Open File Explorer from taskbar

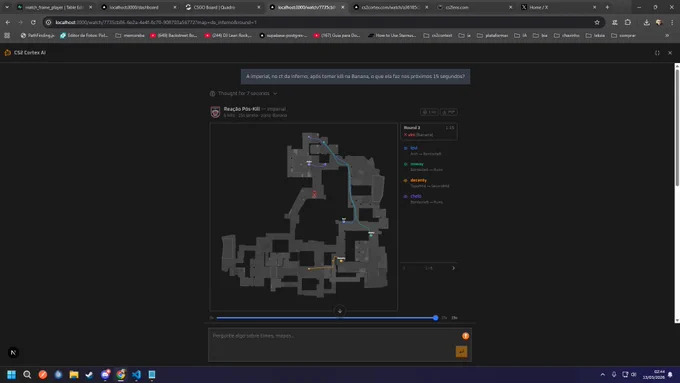(74, 374)
